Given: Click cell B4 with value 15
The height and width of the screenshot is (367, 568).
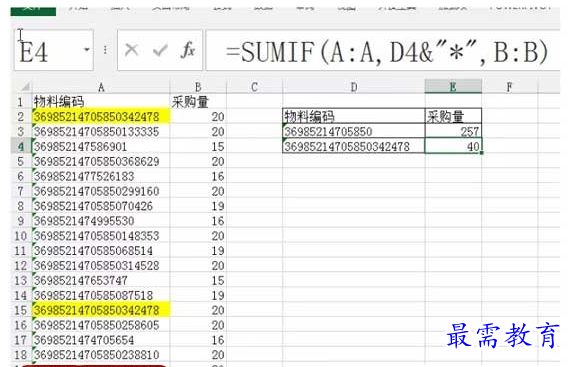Looking at the screenshot, I should click(198, 146).
